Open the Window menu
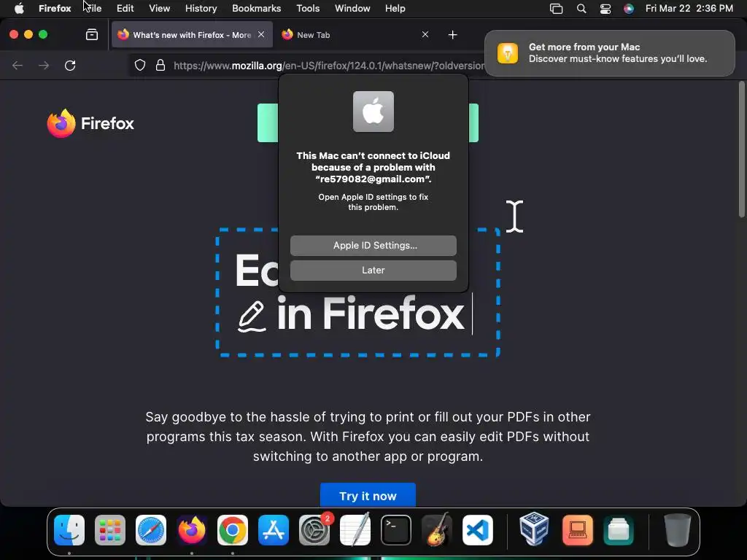747x560 pixels. pos(352,8)
